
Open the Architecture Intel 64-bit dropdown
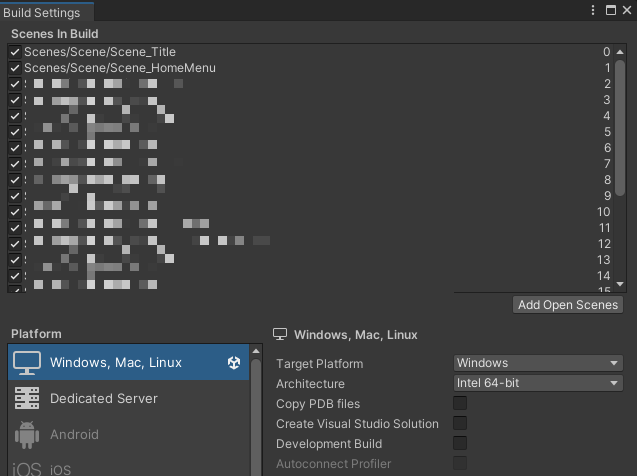538,383
